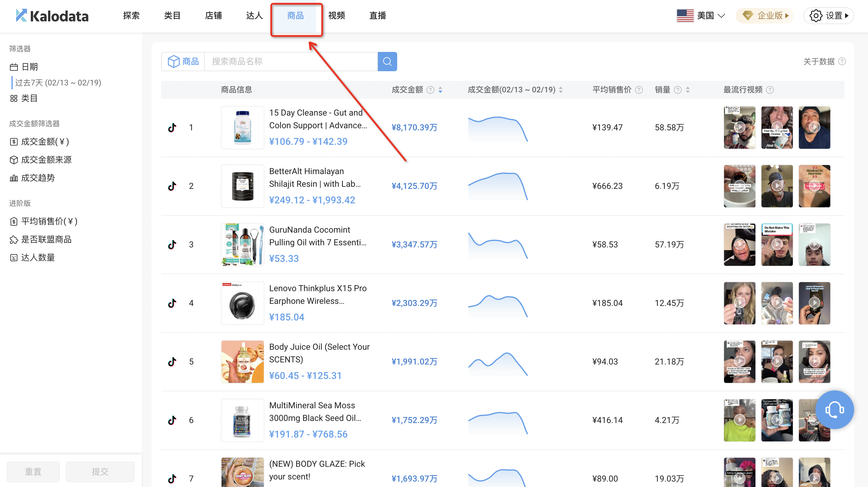The image size is (868, 487).
Task: Click the 企业版 plan button
Action: (764, 15)
